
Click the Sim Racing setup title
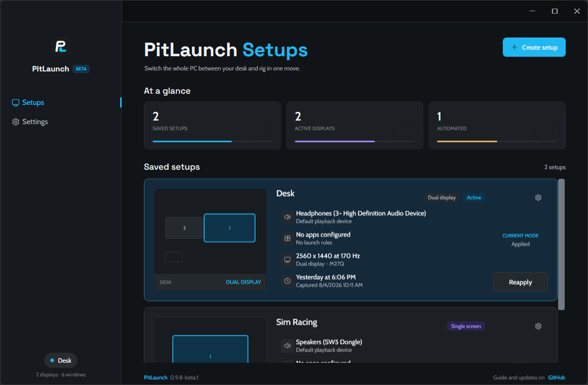pyautogui.click(x=297, y=322)
